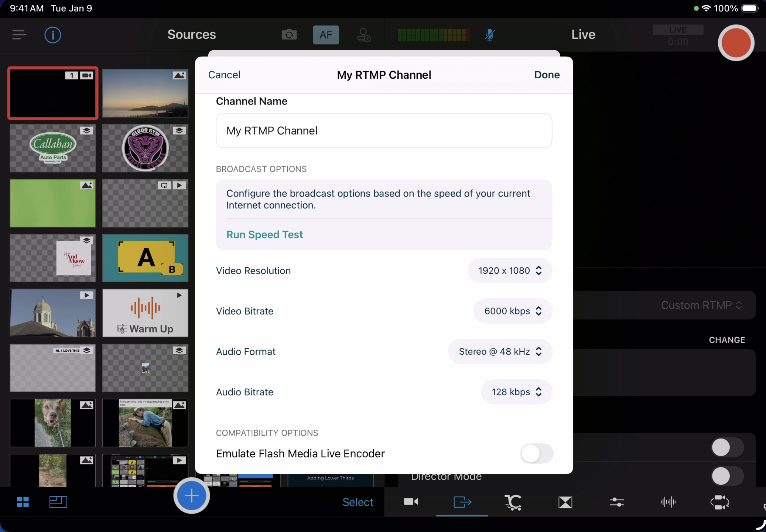Open the Audio Format Stereo dropdown
Image resolution: width=766 pixels, height=532 pixels.
click(x=500, y=352)
